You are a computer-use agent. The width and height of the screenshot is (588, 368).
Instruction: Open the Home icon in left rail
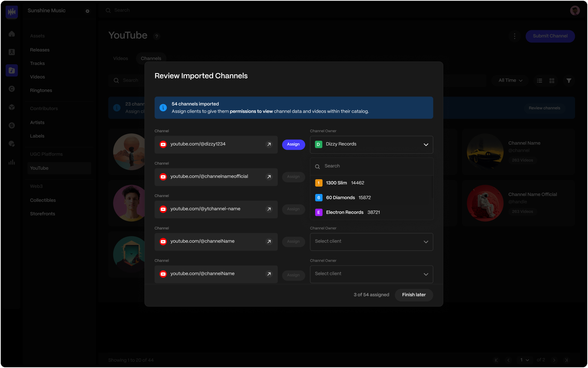tap(12, 34)
